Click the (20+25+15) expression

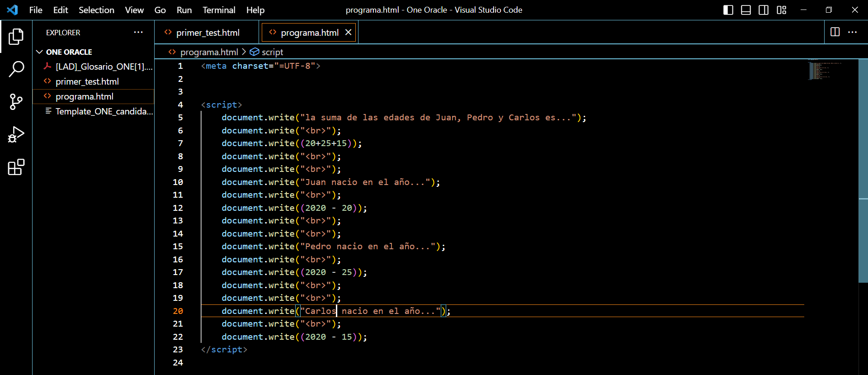point(326,143)
